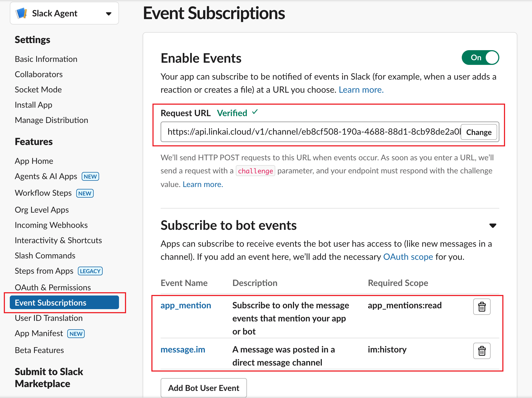Open Basic Information settings
This screenshot has height=398, width=532.
click(x=46, y=59)
